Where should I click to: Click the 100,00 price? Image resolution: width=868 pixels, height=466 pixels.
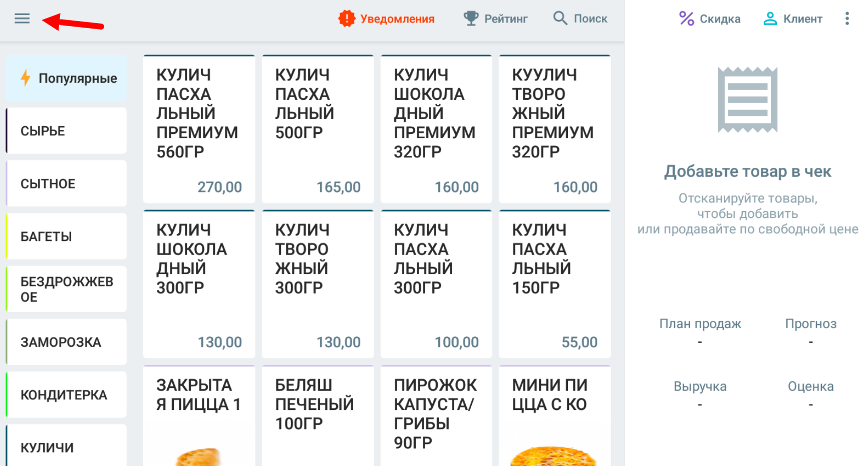pyautogui.click(x=456, y=342)
